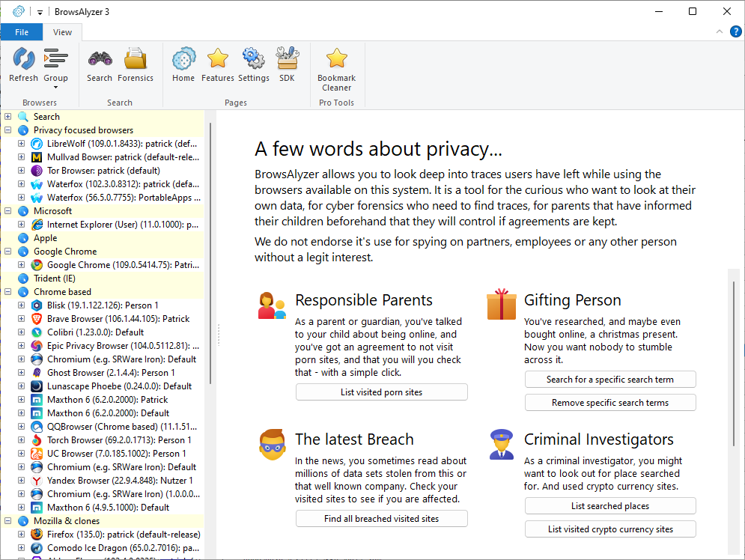
Task: Select the Lunascape Phoebe icon
Action: (37, 386)
